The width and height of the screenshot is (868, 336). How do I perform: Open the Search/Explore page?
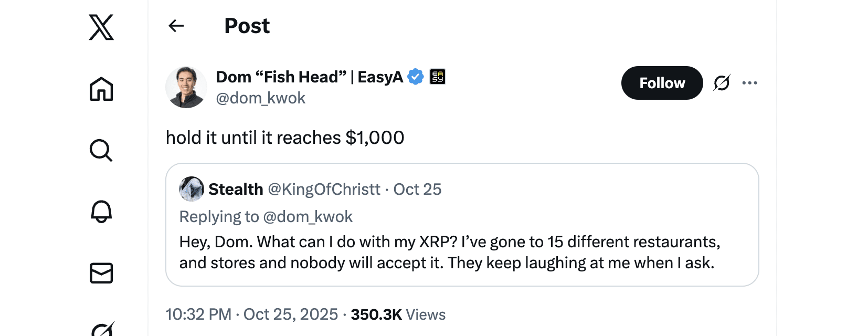pos(101,151)
